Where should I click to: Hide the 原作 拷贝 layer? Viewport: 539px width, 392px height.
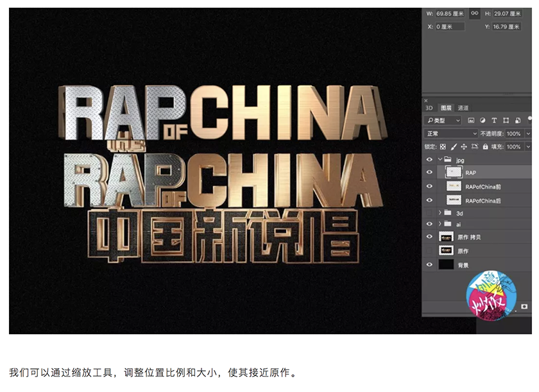pyautogui.click(x=429, y=237)
